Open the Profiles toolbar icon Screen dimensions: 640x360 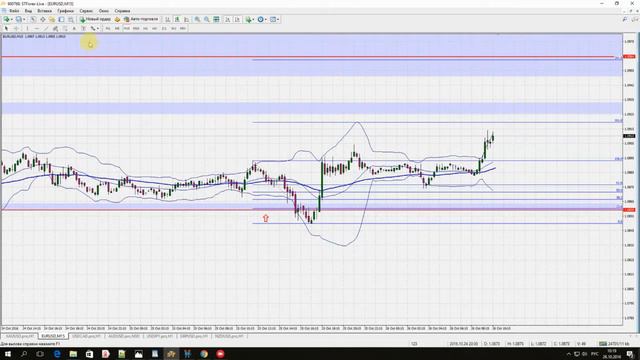[x=18, y=19]
